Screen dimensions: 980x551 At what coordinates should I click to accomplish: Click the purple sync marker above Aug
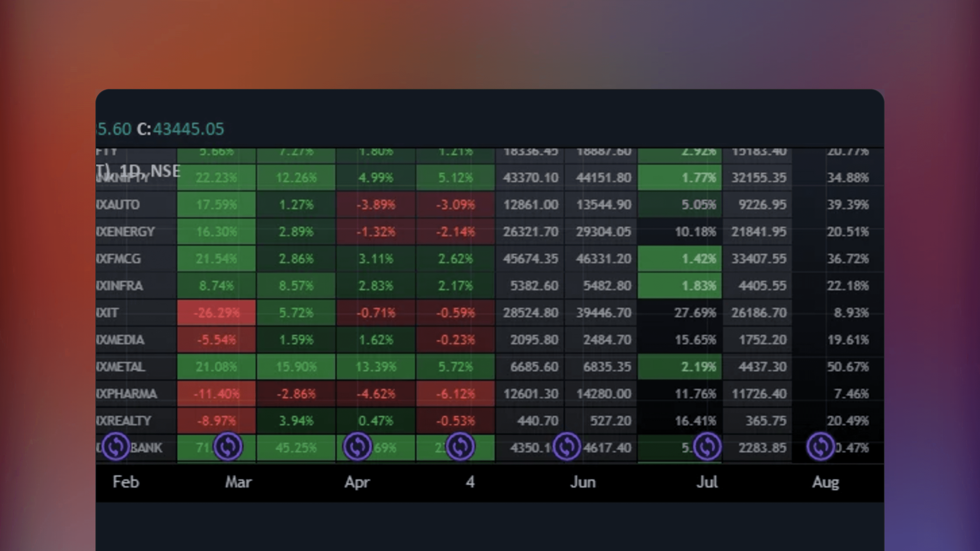pos(820,446)
